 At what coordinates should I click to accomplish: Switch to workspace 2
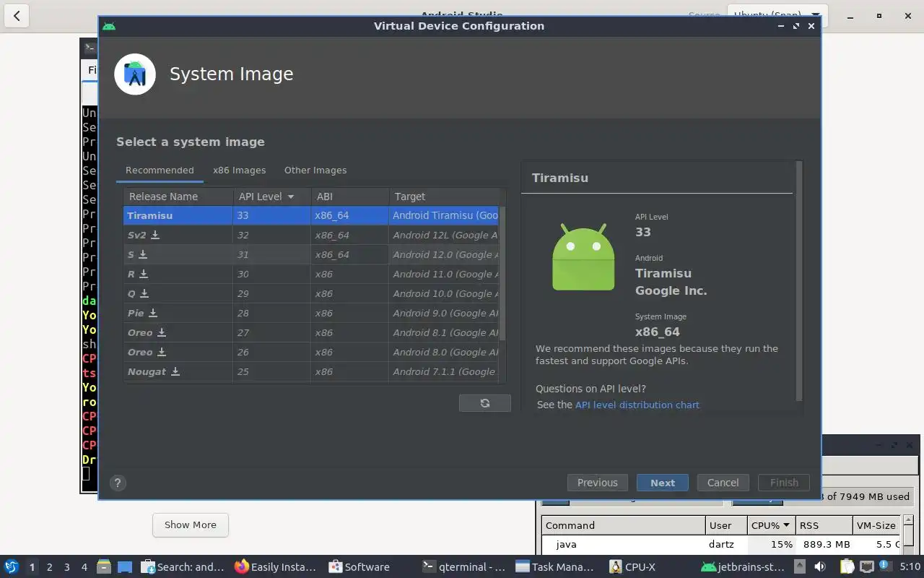[50, 566]
